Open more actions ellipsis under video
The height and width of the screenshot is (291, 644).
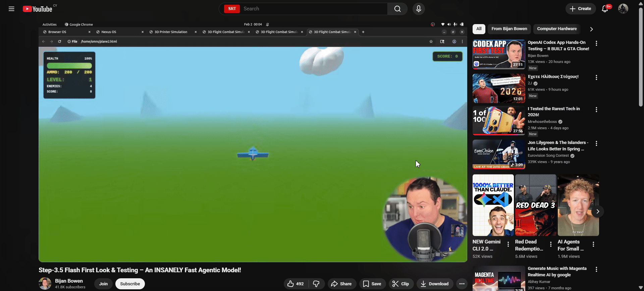462,284
